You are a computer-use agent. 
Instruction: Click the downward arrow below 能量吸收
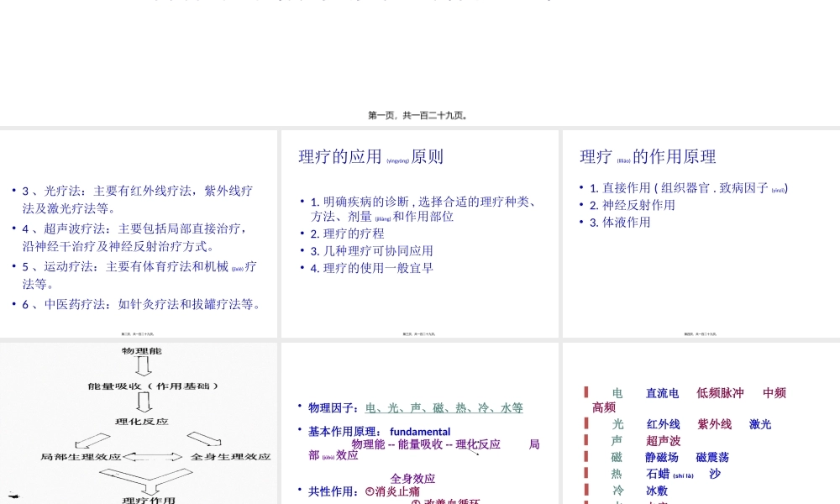[x=143, y=402]
